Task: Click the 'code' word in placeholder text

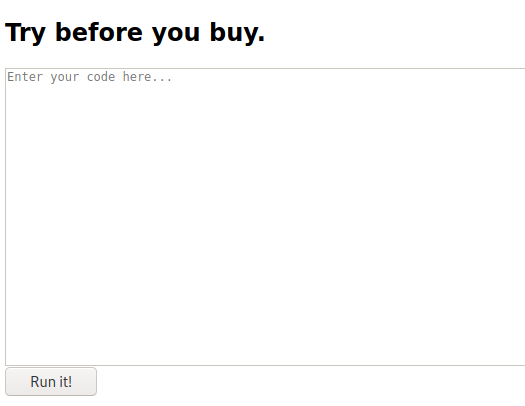Action: click(x=101, y=77)
